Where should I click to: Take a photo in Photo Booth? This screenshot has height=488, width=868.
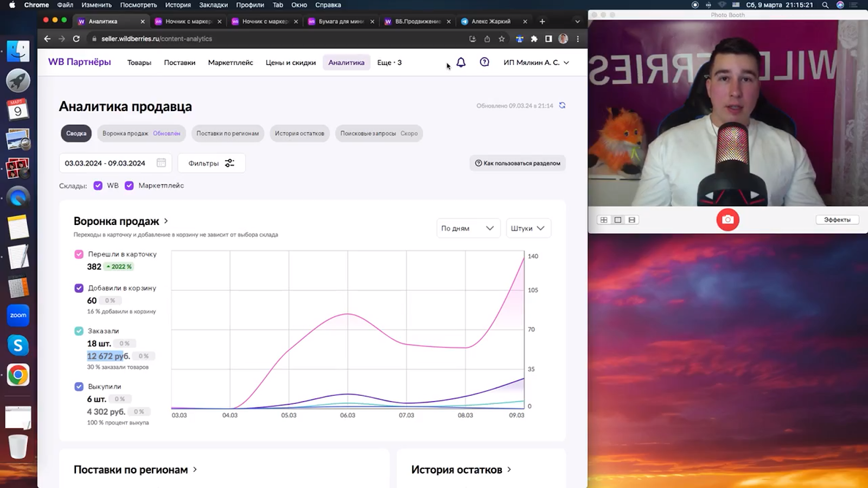coord(727,220)
